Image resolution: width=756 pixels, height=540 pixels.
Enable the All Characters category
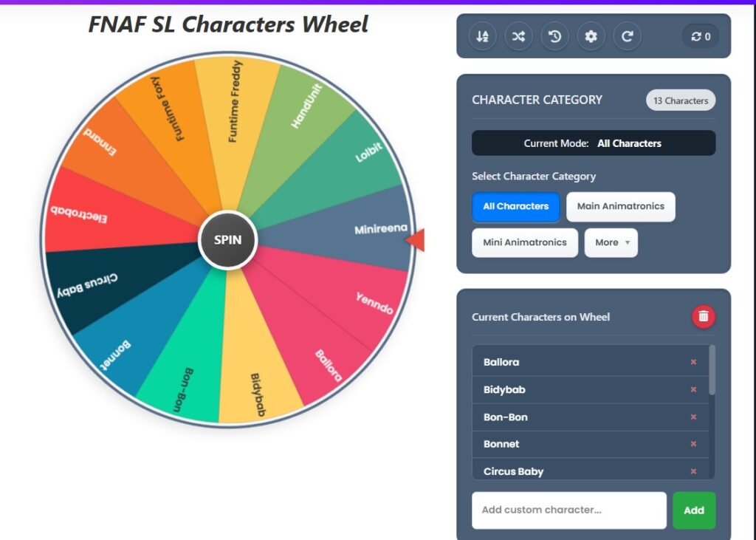click(x=515, y=207)
